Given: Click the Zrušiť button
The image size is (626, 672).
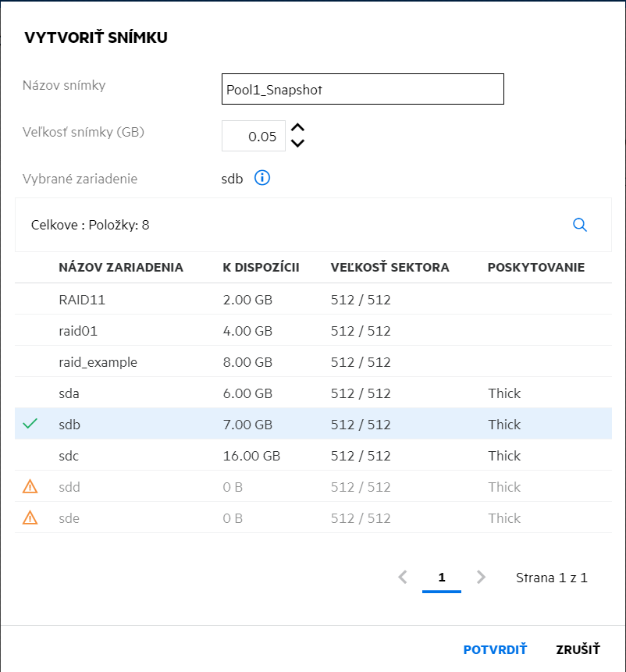Looking at the screenshot, I should coord(578,649).
